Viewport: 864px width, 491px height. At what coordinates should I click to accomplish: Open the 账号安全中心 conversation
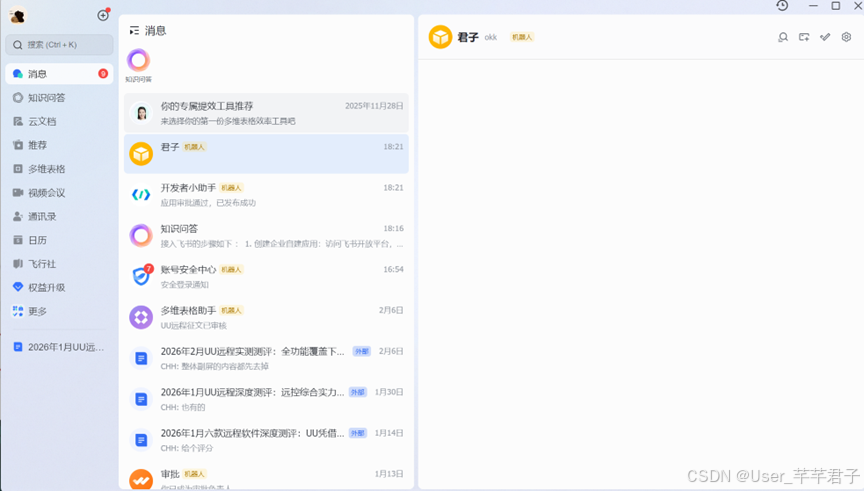click(x=266, y=276)
